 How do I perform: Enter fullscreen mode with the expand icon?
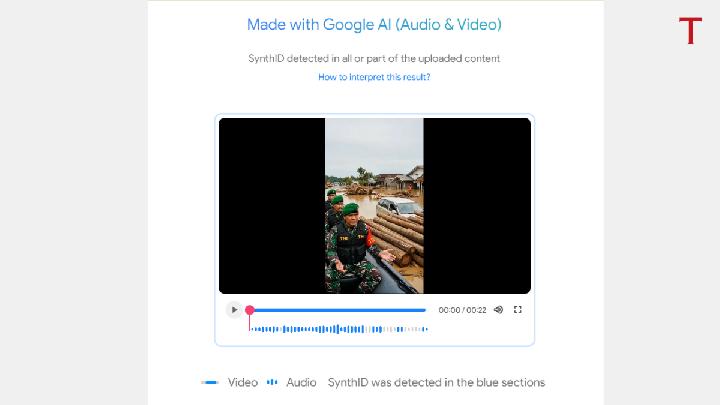[517, 310]
